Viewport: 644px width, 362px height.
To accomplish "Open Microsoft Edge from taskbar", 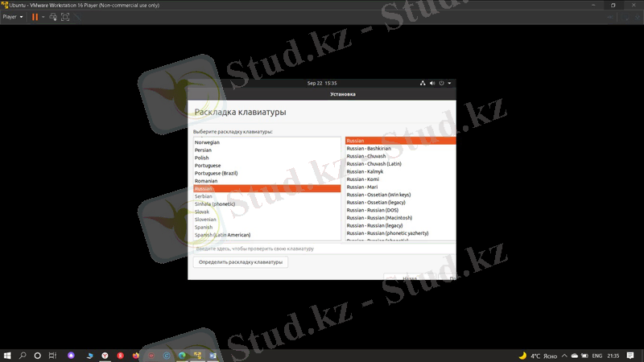I will pyautogui.click(x=183, y=356).
